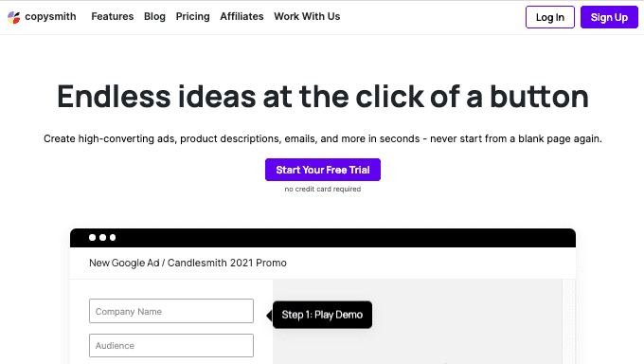The height and width of the screenshot is (364, 644).
Task: Open the Pricing page
Action: (192, 16)
